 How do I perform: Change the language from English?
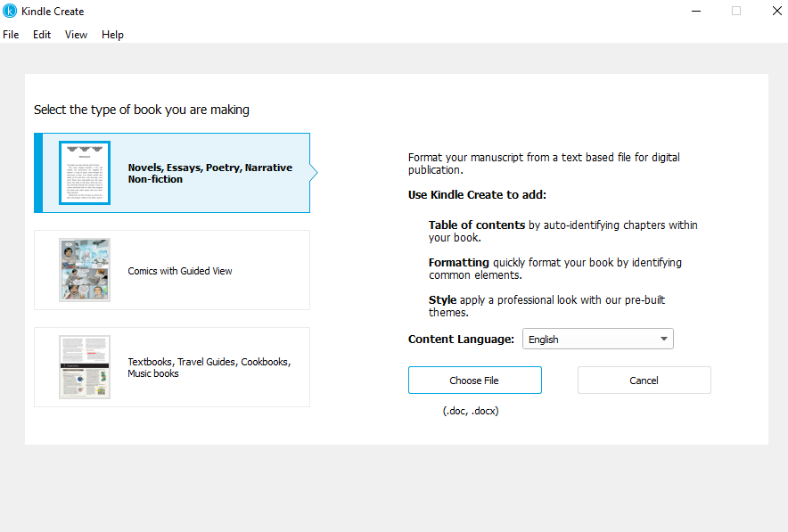click(x=597, y=339)
